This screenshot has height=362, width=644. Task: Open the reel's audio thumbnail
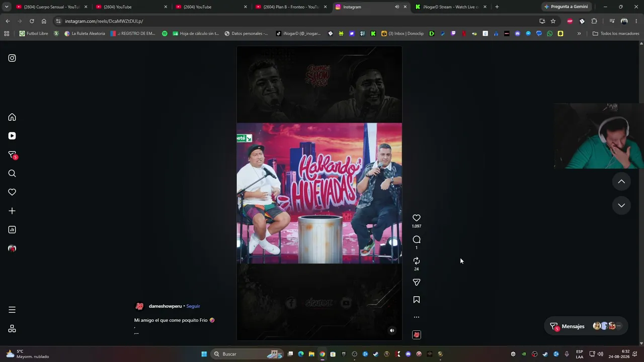coord(417,335)
